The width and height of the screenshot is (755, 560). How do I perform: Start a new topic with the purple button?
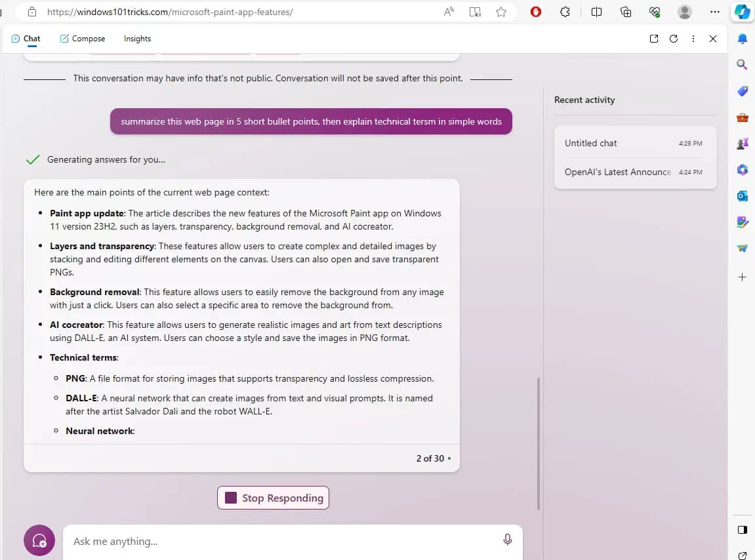pos(39,540)
